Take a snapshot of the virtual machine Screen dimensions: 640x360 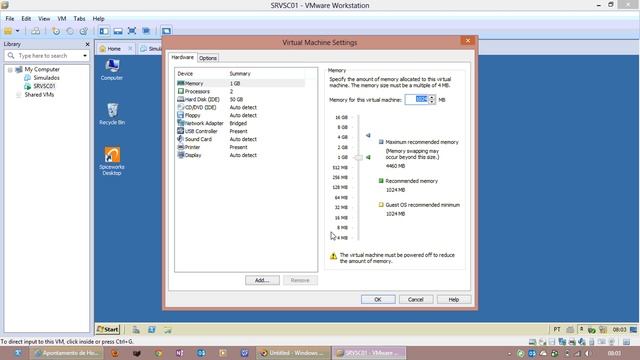pyautogui.click(x=56, y=31)
